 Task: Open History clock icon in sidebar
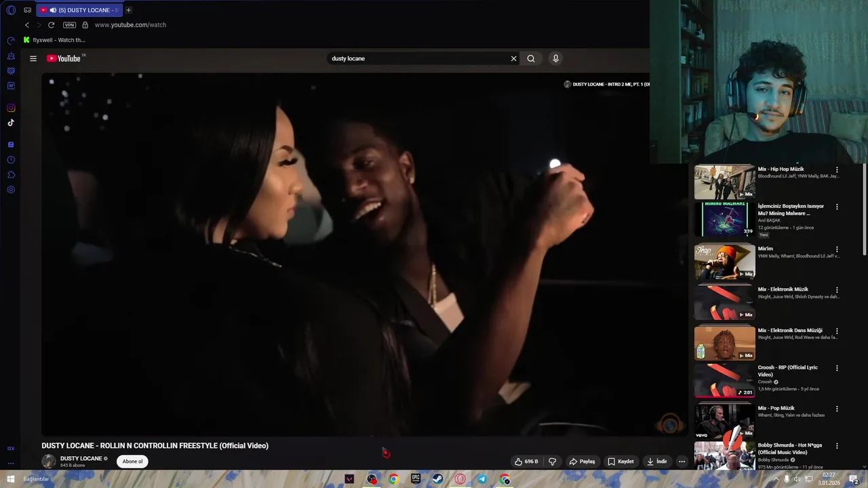tap(11, 160)
